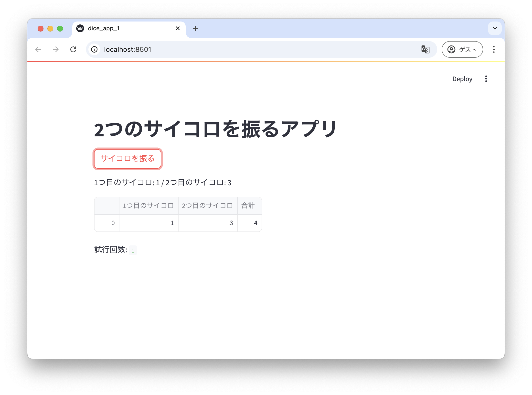532x395 pixels.
Task: Open the Google Translate page icon
Action: [425, 49]
